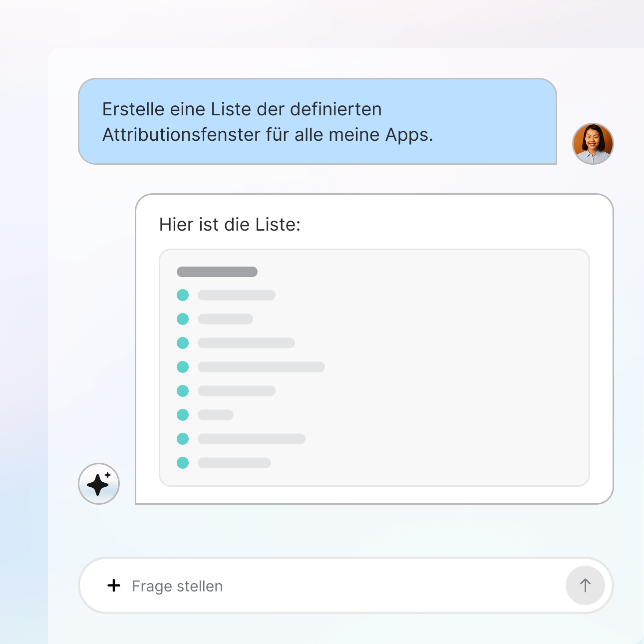This screenshot has width=644, height=644.
Task: Select the last teal bullet in list
Action: [183, 463]
